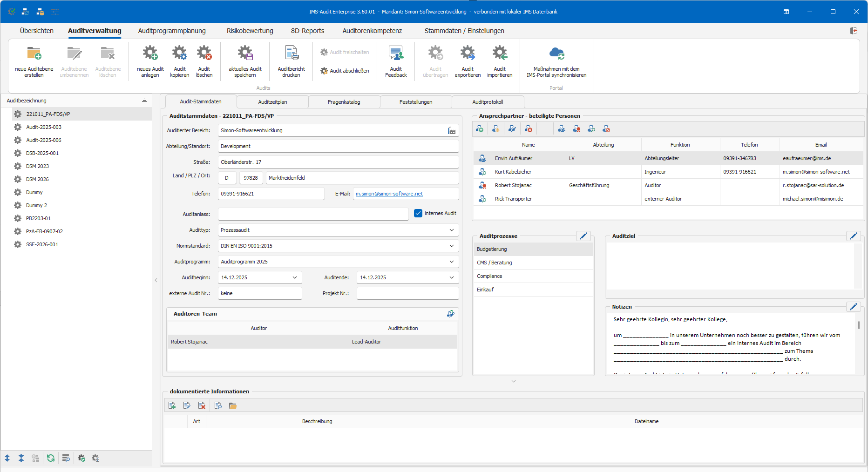Open the Auditorenkompetenz ribbon tab
868x472 pixels.
[x=372, y=31]
